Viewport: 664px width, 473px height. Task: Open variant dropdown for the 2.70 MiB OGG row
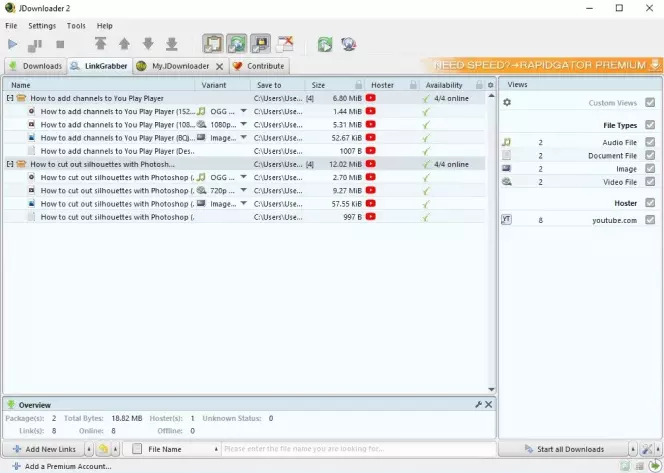point(243,177)
